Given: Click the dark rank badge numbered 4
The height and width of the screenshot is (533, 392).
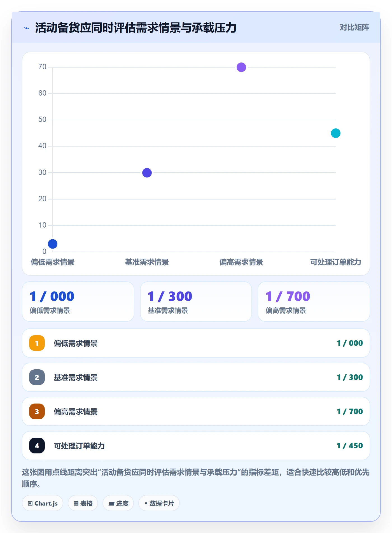Looking at the screenshot, I should click(x=37, y=446).
